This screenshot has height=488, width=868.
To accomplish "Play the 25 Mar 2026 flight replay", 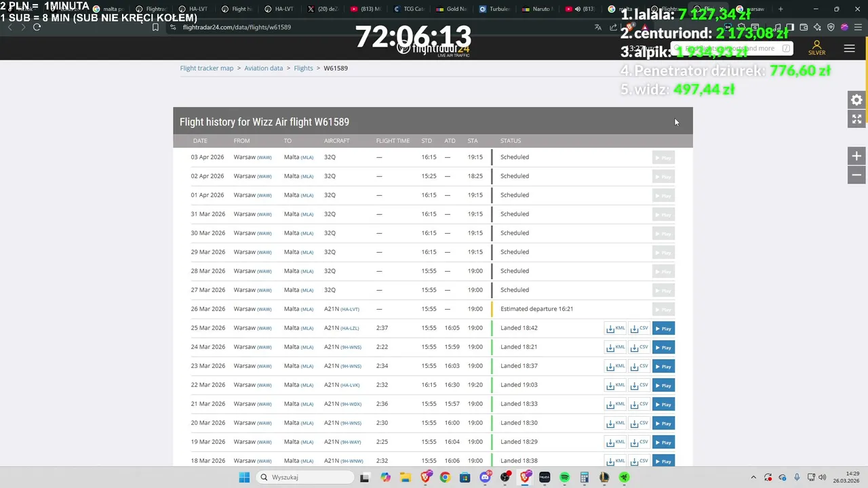I will [x=663, y=329].
